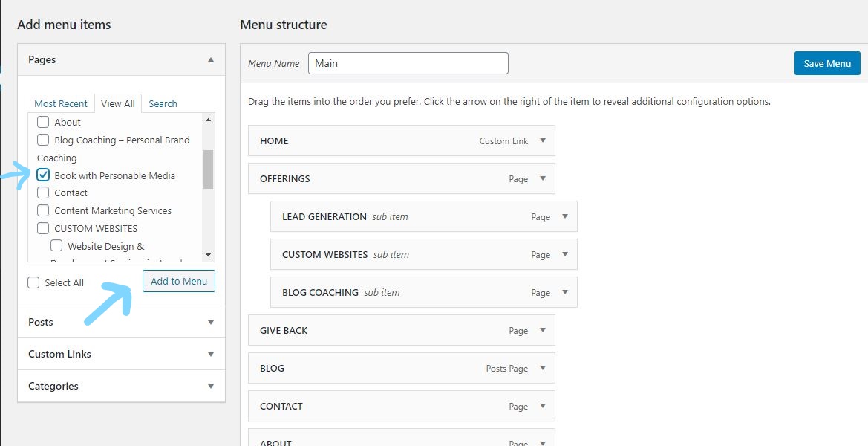868x446 pixels.
Task: Open the Search tab in Pages
Action: pyautogui.click(x=163, y=103)
